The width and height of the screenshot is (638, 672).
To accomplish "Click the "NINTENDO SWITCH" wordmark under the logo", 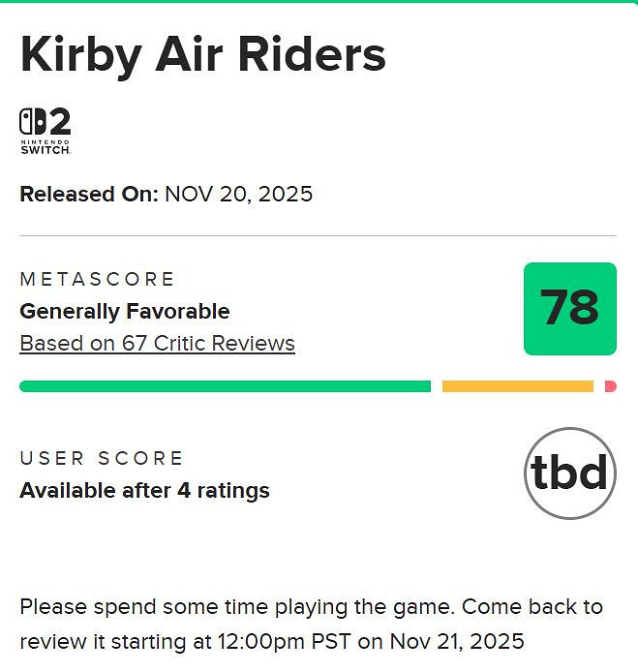I will 45,146.
